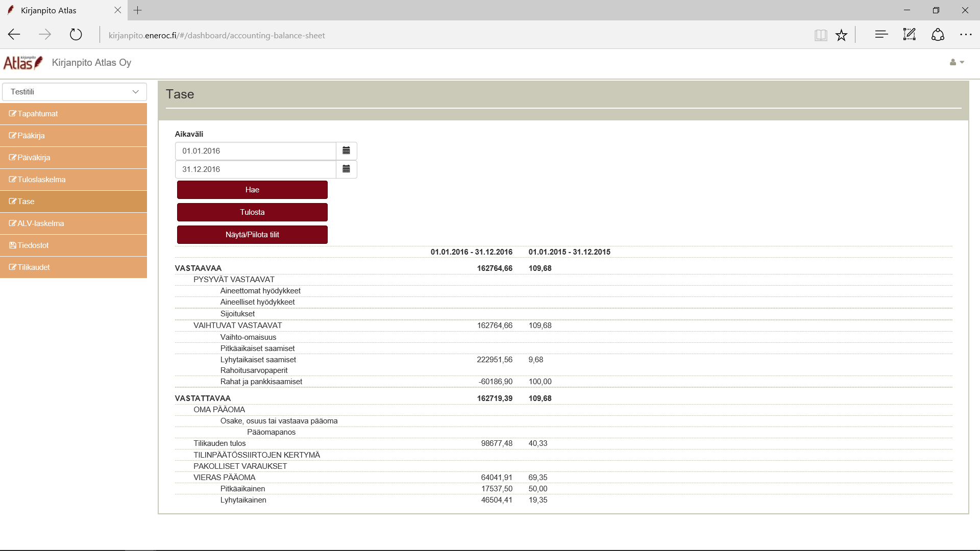The image size is (980, 551).
Task: Select the VASTATTAVAA row label
Action: coord(203,398)
